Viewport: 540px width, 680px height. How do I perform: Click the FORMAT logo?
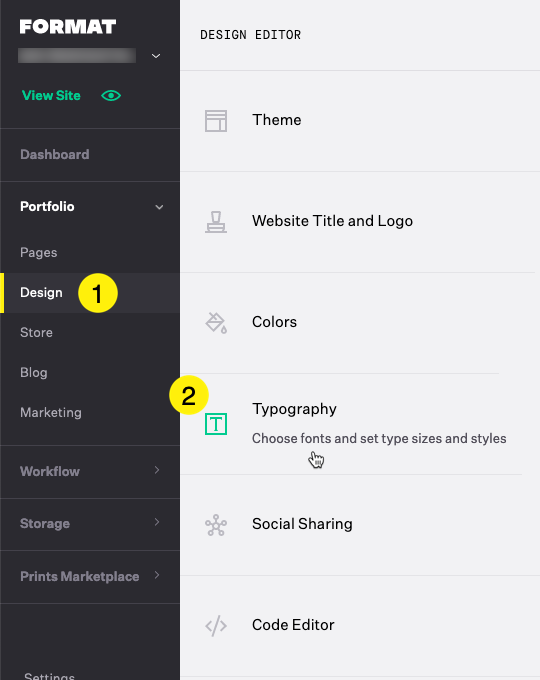tap(68, 26)
